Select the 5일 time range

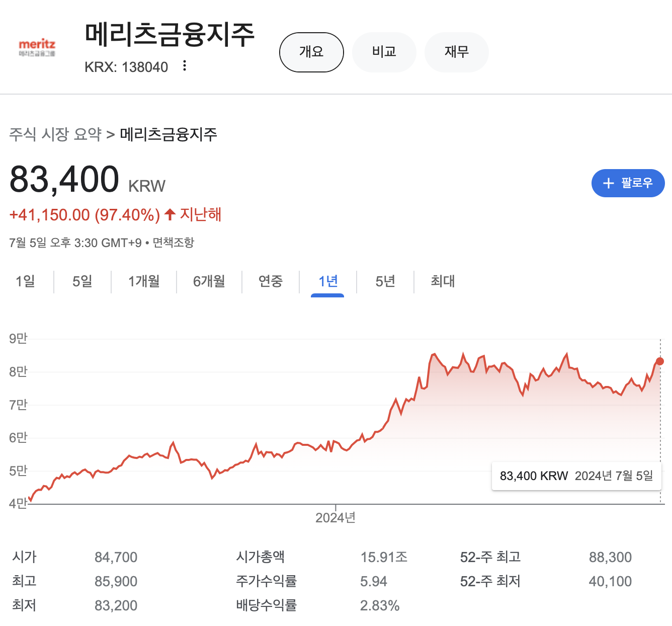(x=82, y=281)
